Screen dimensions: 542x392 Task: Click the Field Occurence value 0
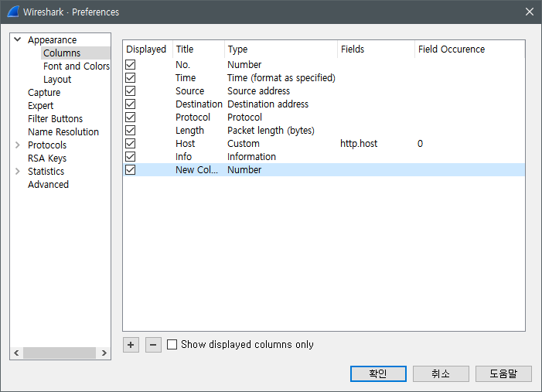pos(420,144)
